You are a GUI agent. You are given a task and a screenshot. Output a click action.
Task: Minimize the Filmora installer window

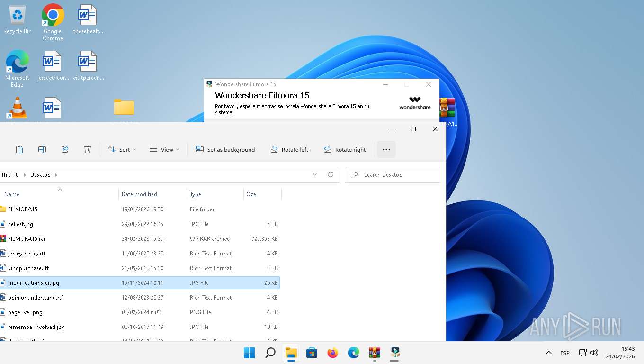(385, 84)
